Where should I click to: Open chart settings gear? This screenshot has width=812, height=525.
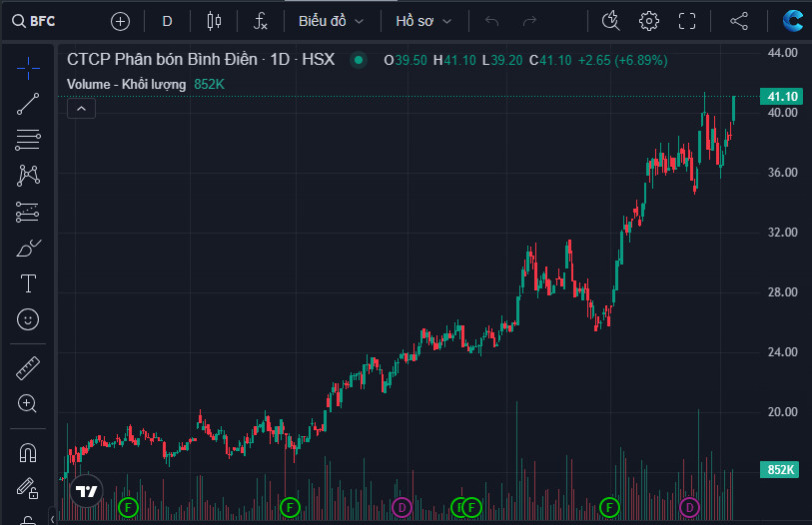649,20
